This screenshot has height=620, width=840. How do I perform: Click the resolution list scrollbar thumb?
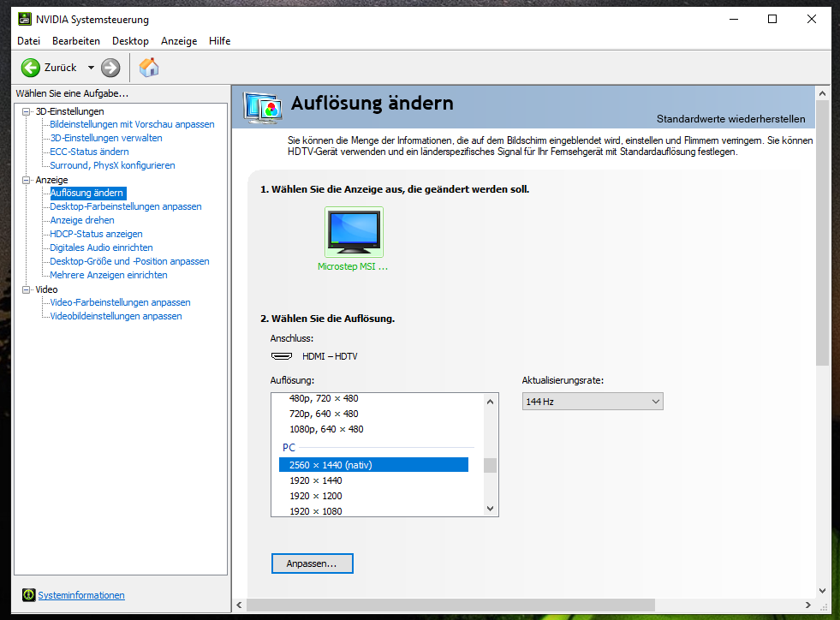pyautogui.click(x=490, y=465)
